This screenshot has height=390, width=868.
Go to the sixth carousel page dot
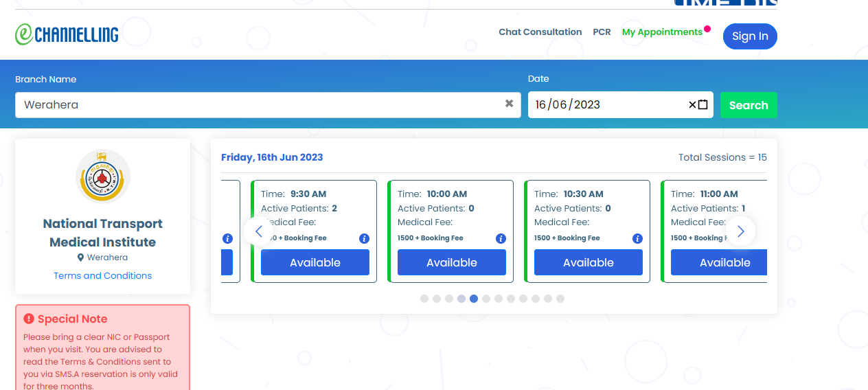point(486,299)
